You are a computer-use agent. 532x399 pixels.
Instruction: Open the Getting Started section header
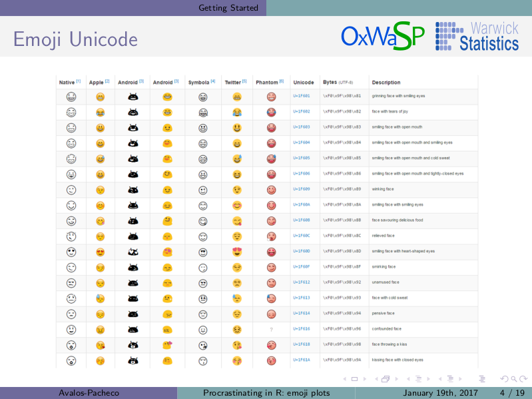(228, 8)
